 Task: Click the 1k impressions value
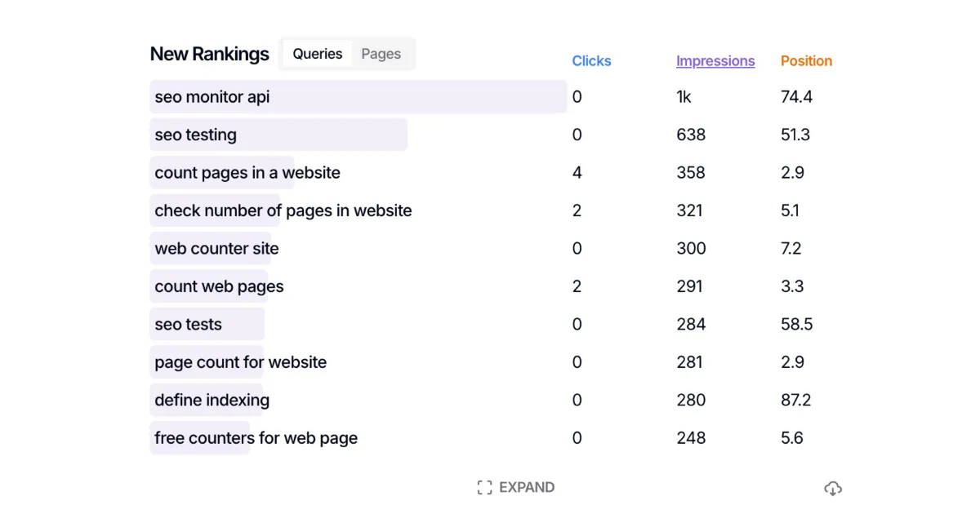tap(684, 97)
